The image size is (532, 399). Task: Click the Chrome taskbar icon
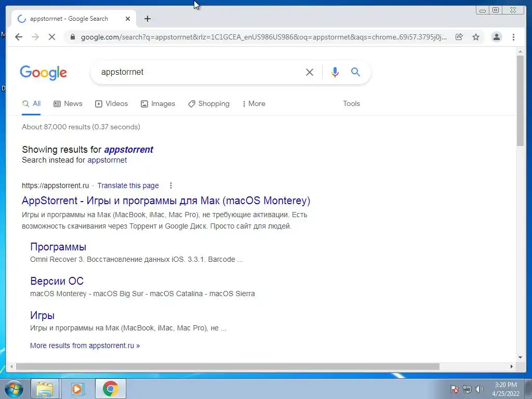[x=110, y=389]
